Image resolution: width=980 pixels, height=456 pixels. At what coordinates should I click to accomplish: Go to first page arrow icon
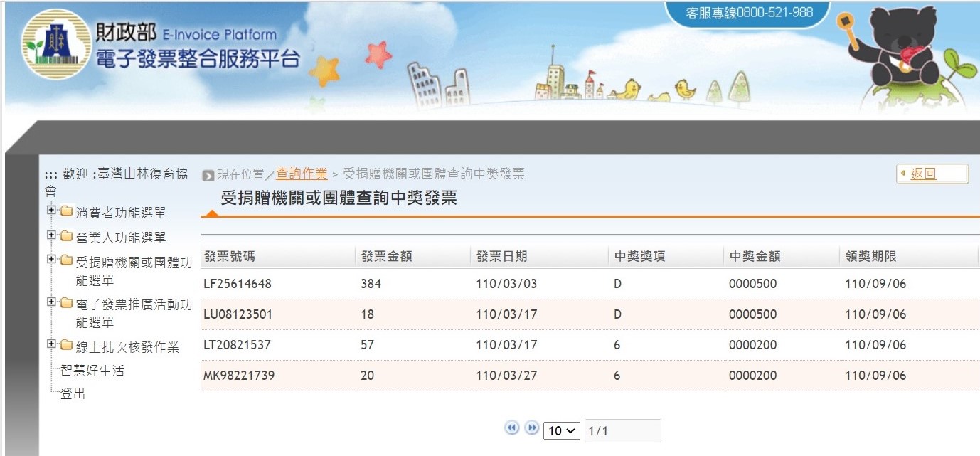(x=512, y=428)
